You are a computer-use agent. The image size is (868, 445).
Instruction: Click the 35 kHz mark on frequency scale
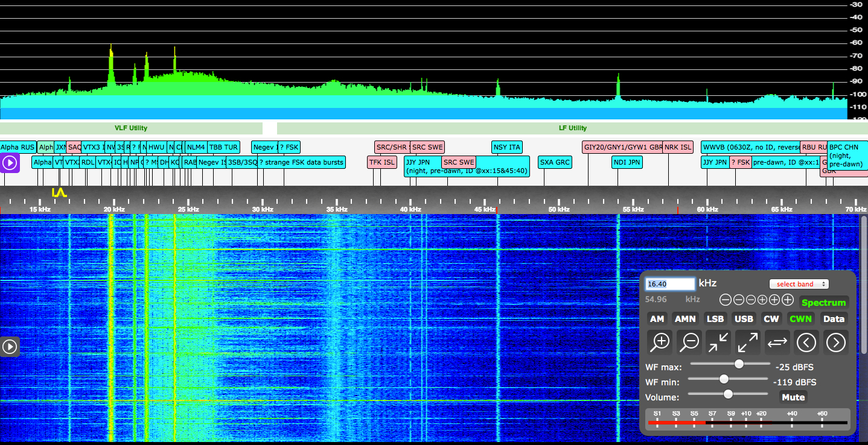[x=337, y=209]
